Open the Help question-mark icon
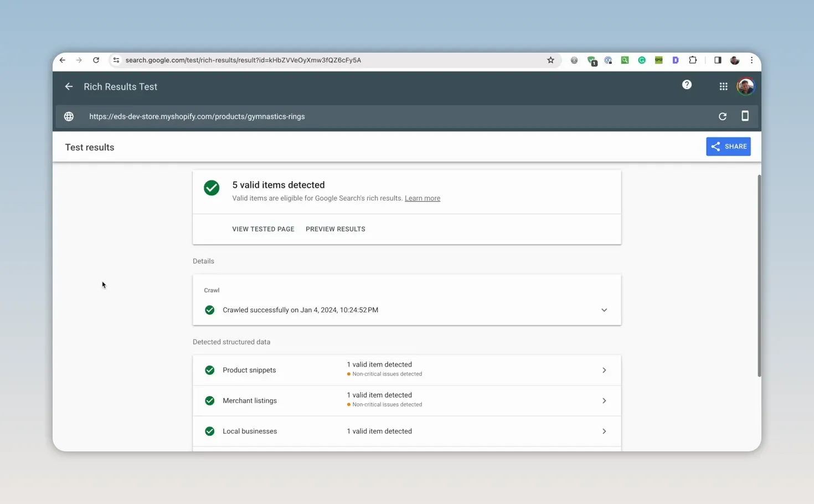This screenshot has height=504, width=814. click(687, 85)
